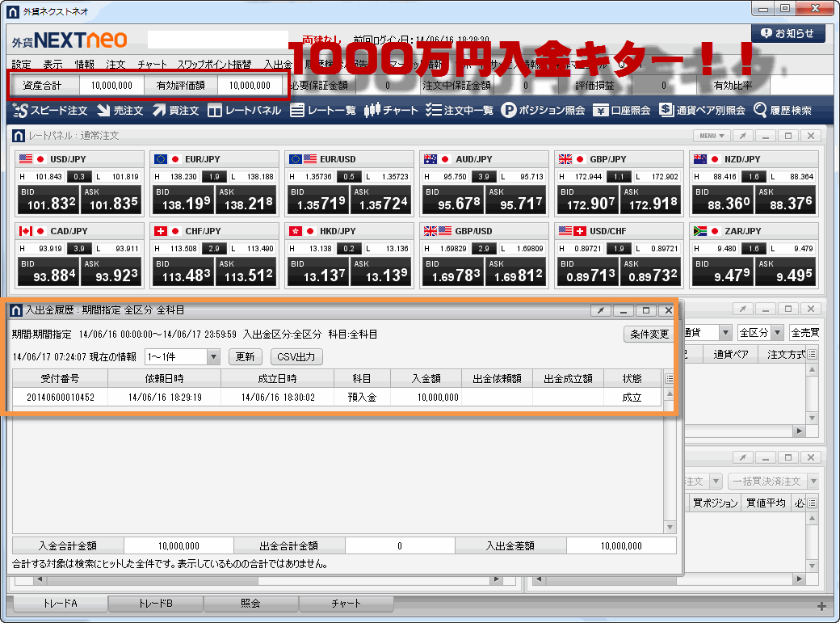Image resolution: width=840 pixels, height=623 pixels.
Task: Open the スピード注文 speed order tool
Action: pyautogui.click(x=50, y=111)
